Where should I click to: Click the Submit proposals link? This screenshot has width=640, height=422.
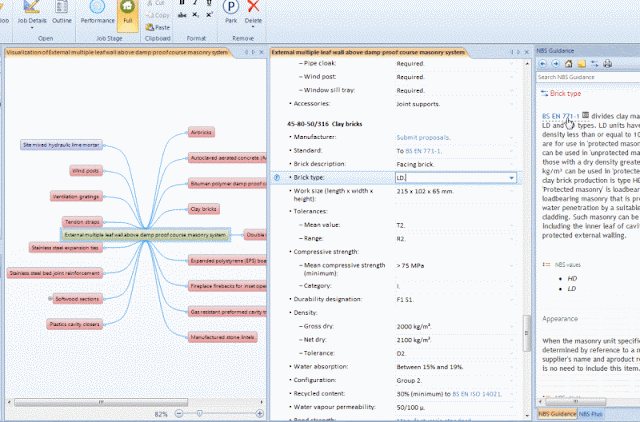pyautogui.click(x=423, y=138)
